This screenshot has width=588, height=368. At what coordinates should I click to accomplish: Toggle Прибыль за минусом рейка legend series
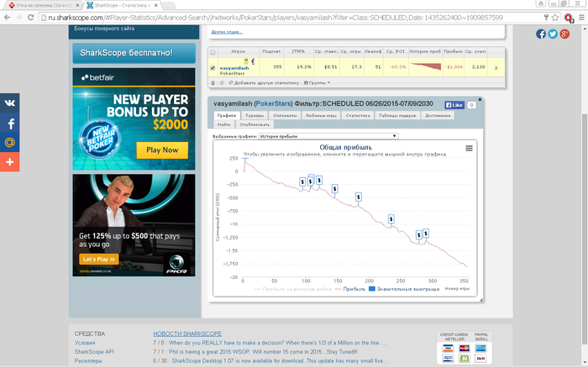pos(293,289)
